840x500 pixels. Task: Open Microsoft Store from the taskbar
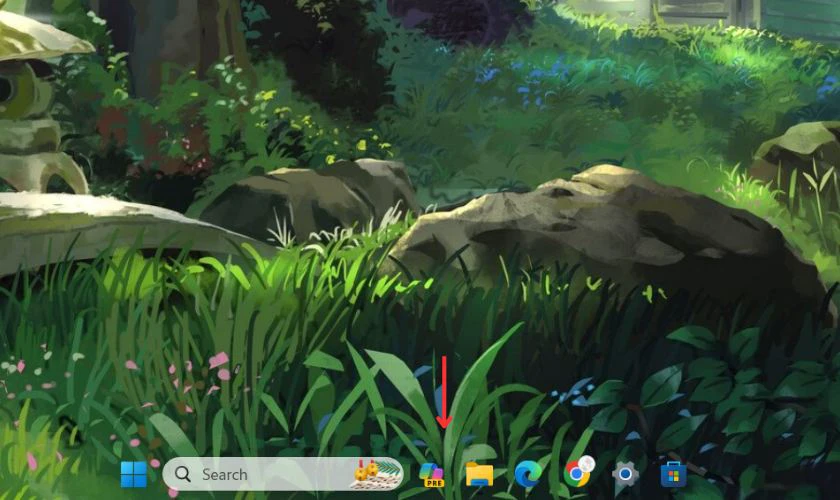click(x=673, y=474)
